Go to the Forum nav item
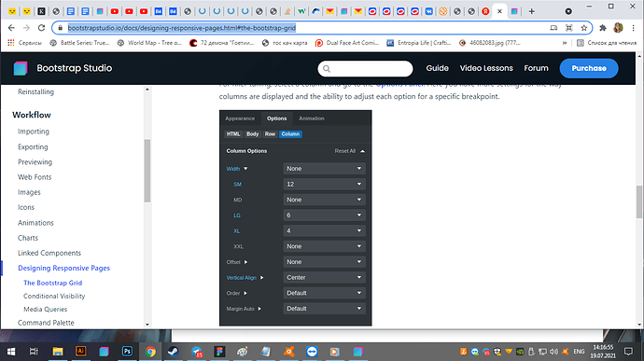 536,68
